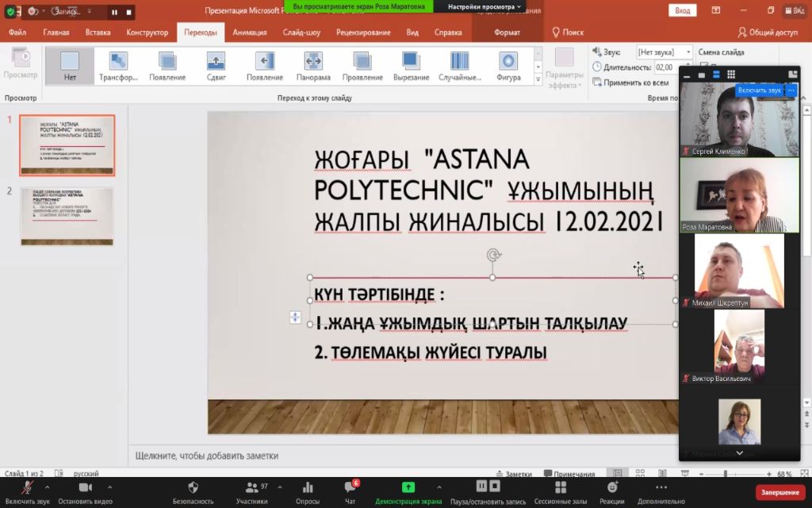Apply the Трансформация transition
The height and width of the screenshot is (508, 812).
point(118,66)
